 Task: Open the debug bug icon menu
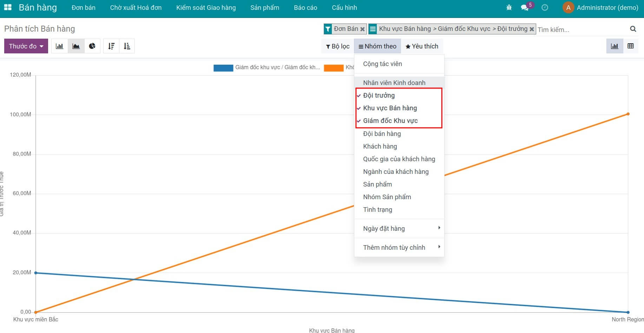[509, 7]
